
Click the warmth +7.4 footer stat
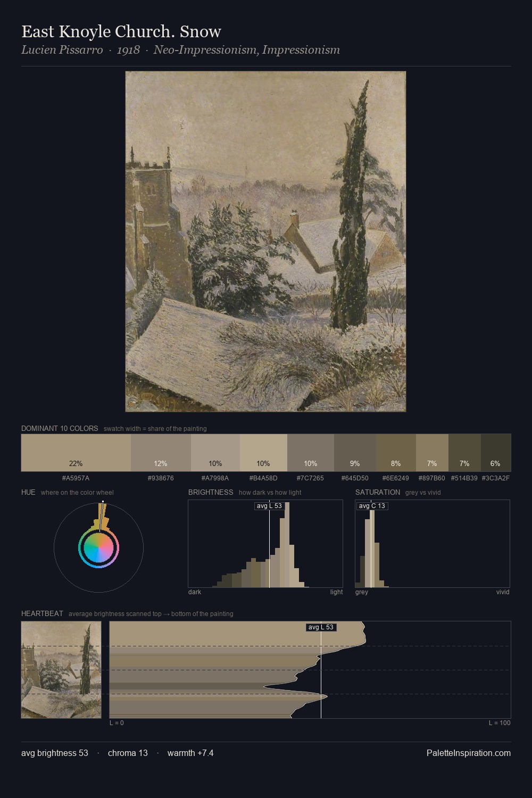(190, 753)
